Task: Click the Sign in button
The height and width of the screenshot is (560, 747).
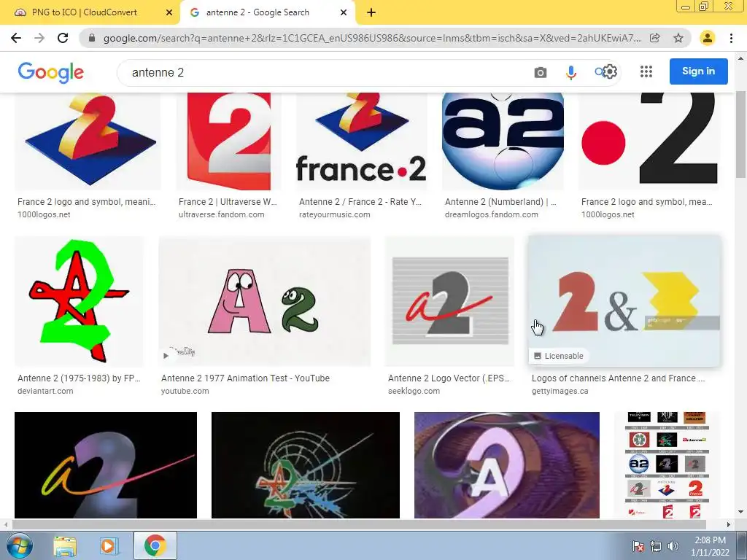Action: pyautogui.click(x=698, y=71)
